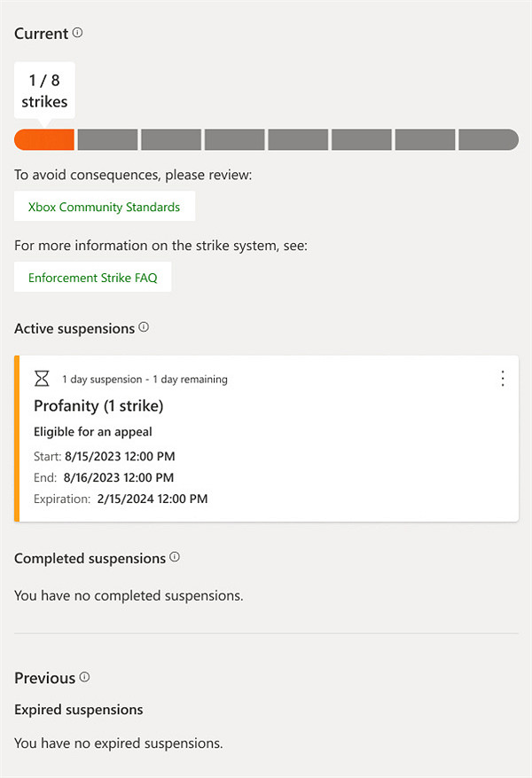Select the Previous section header
This screenshot has width=532, height=778.
tap(43, 678)
